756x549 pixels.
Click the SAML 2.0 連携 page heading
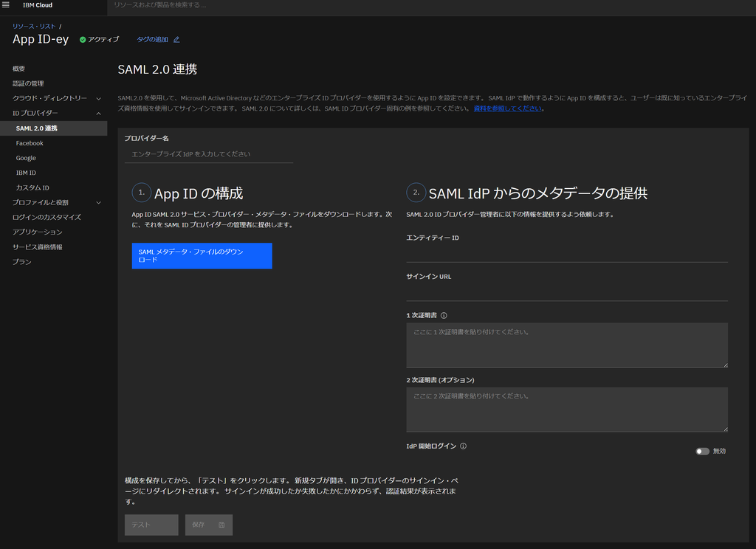click(157, 69)
